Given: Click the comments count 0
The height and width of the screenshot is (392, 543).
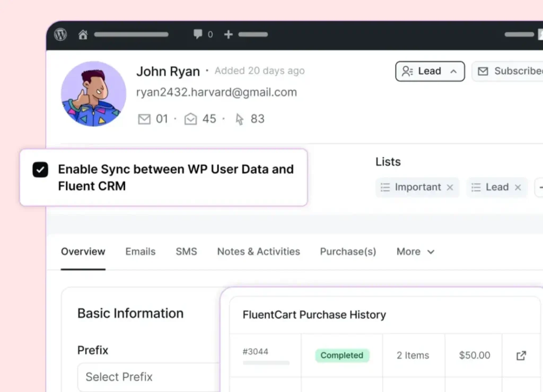Looking at the screenshot, I should pyautogui.click(x=210, y=34).
